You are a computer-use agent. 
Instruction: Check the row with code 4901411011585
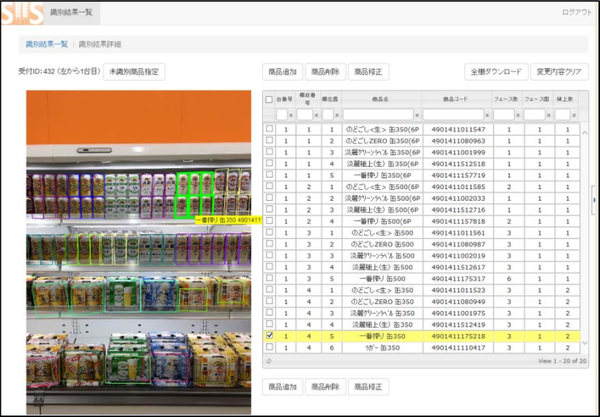(x=269, y=186)
